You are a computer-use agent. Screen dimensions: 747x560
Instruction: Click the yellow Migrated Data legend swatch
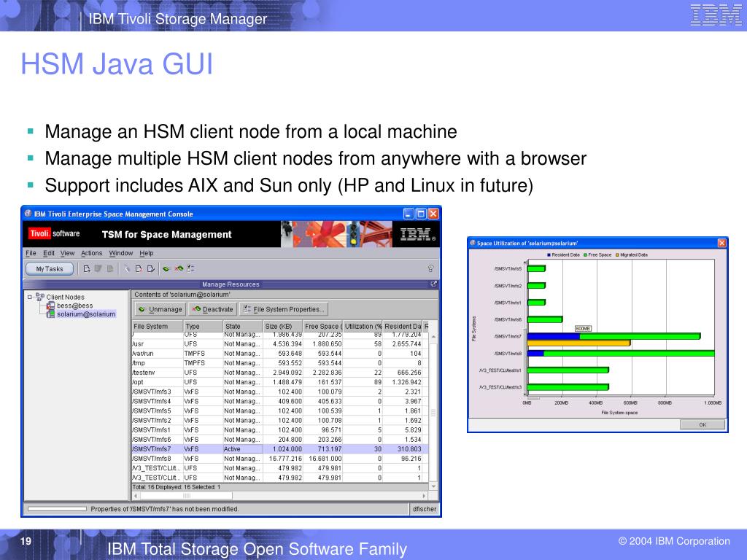[617, 254]
